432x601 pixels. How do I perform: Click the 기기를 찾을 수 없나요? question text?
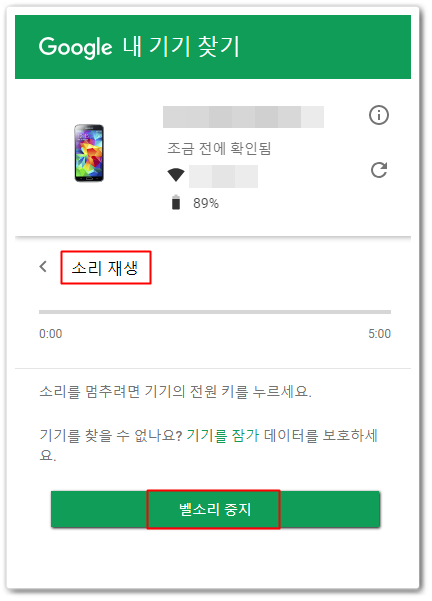tap(111, 435)
